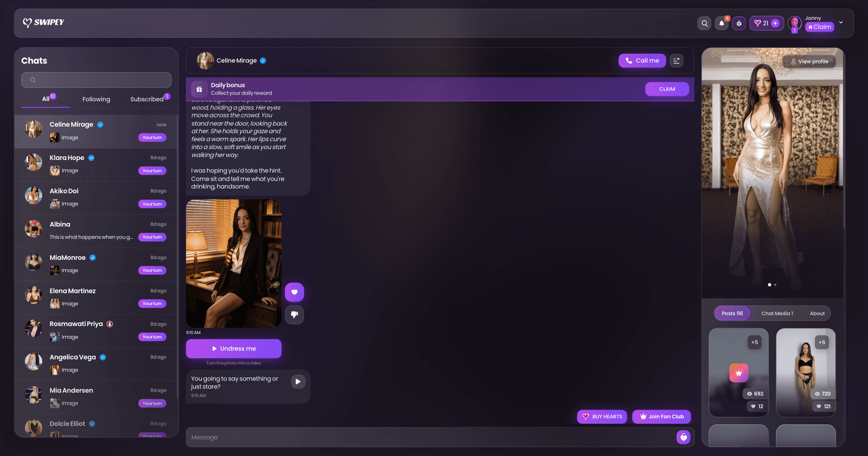This screenshot has height=456, width=868.
Task: Open Dolcie Elliot conversation
Action: pos(96,426)
